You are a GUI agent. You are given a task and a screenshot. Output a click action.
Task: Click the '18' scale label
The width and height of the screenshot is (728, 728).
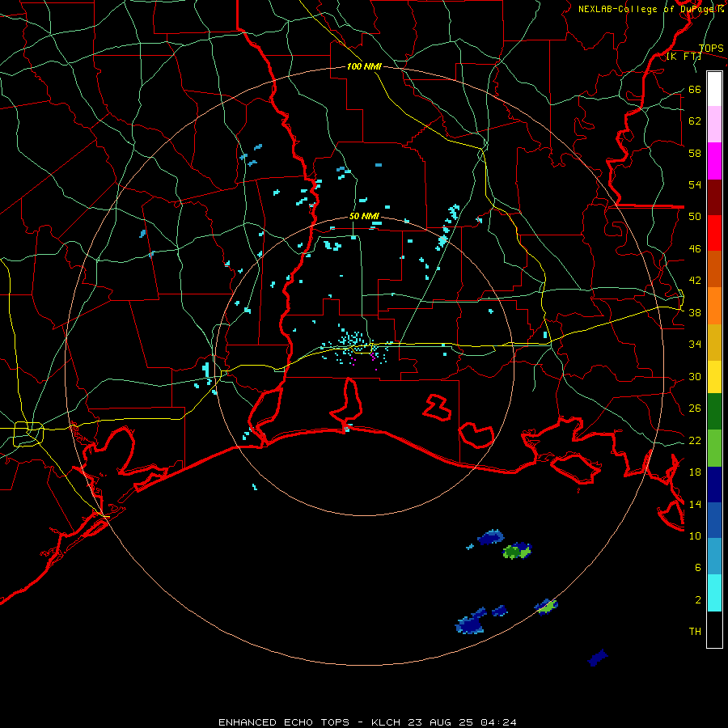click(695, 472)
